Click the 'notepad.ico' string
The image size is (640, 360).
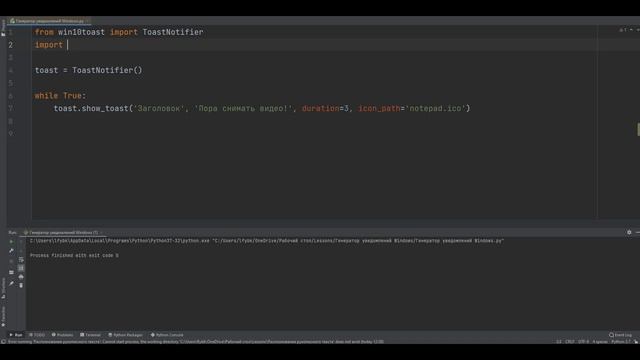436,108
